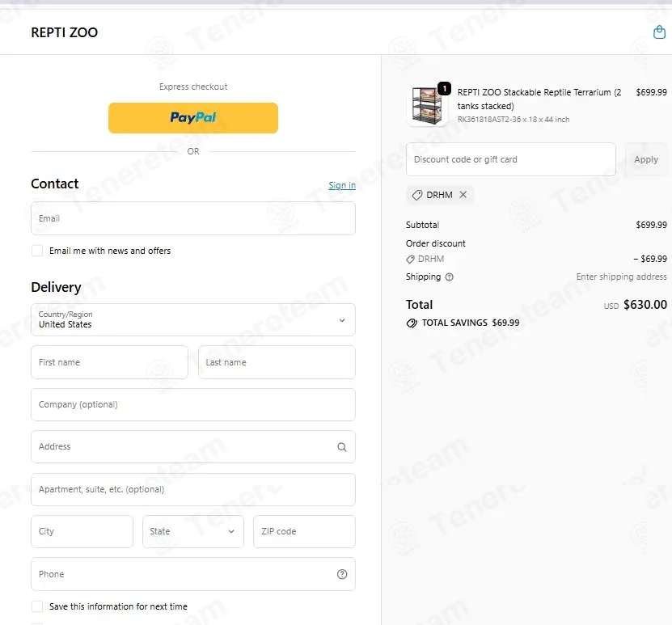The image size is (672, 625).
Task: Focus the Email input field
Action: pyautogui.click(x=192, y=218)
